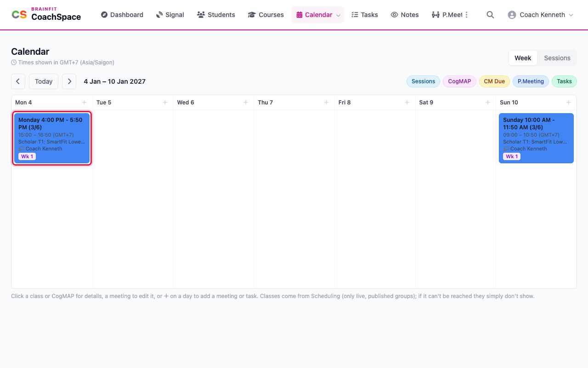This screenshot has width=588, height=368.
Task: Switch to the Sessions view tab
Action: [x=557, y=58]
